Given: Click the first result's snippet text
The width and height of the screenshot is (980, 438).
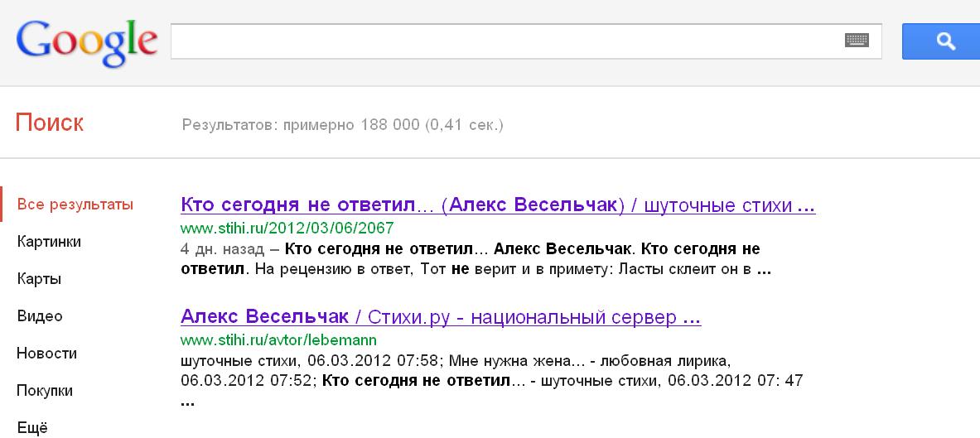Looking at the screenshot, I should [476, 259].
